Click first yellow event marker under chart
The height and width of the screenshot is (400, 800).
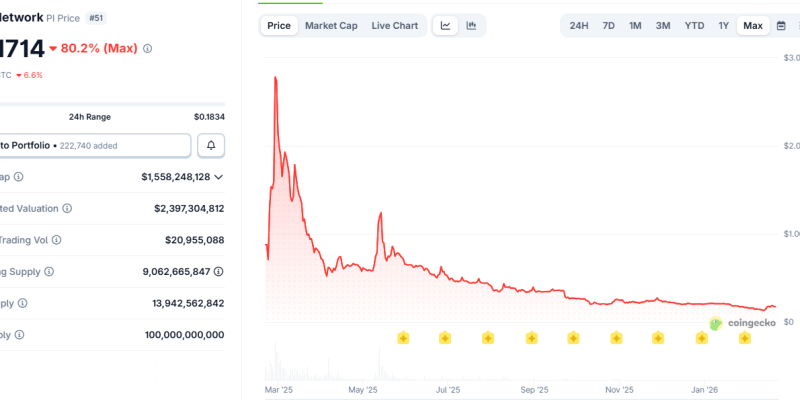(403, 339)
